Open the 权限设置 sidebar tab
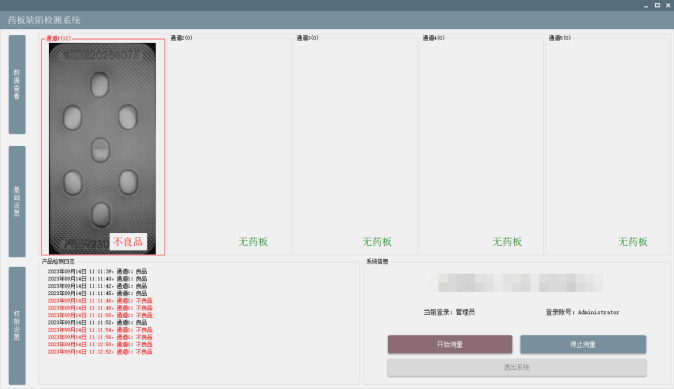Screen dimensions: 674x389 [17, 326]
